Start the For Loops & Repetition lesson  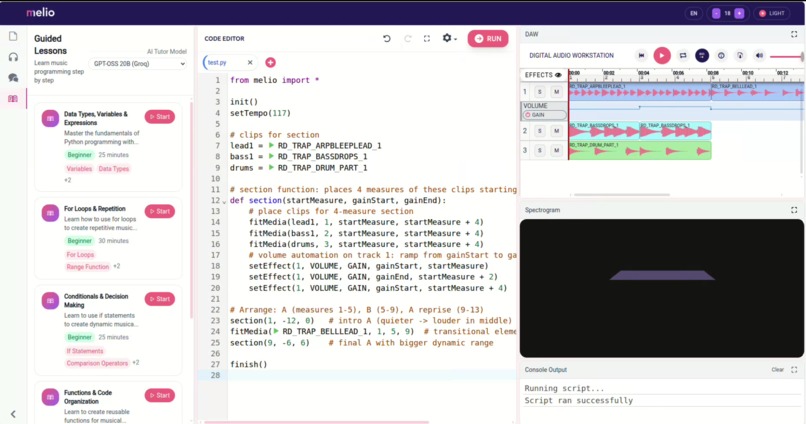[x=160, y=211]
